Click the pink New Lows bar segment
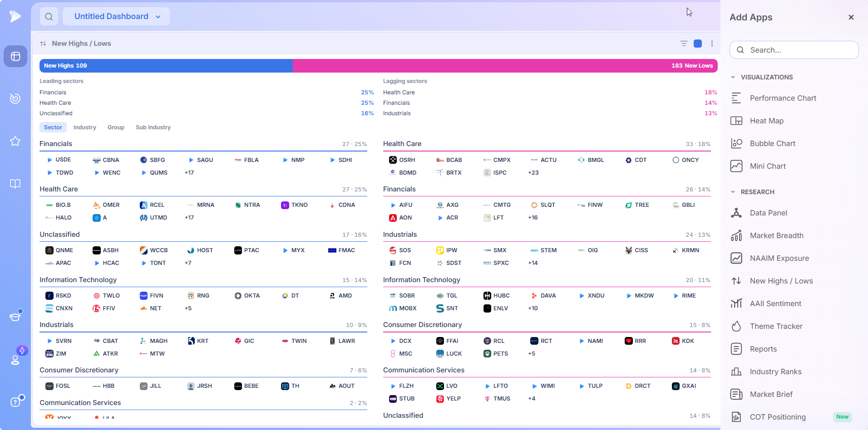The width and height of the screenshot is (868, 430). (505, 66)
